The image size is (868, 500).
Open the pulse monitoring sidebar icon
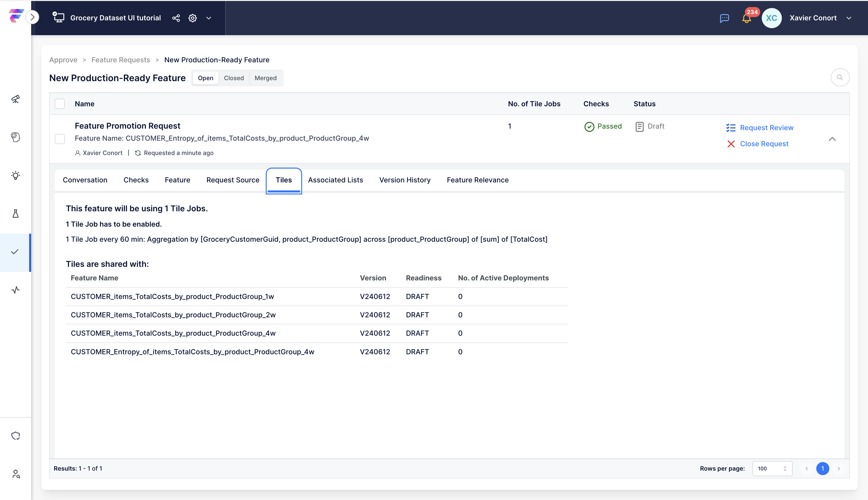[x=15, y=290]
